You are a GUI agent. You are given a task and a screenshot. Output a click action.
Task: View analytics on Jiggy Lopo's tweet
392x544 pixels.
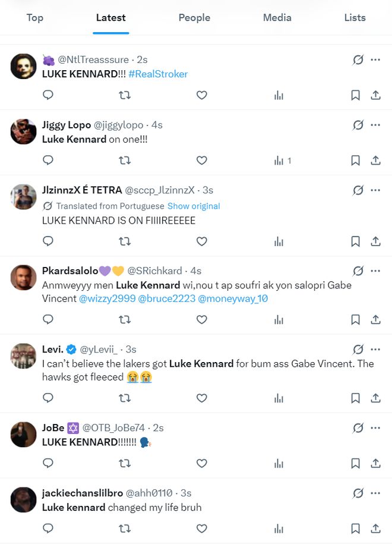[x=279, y=161]
